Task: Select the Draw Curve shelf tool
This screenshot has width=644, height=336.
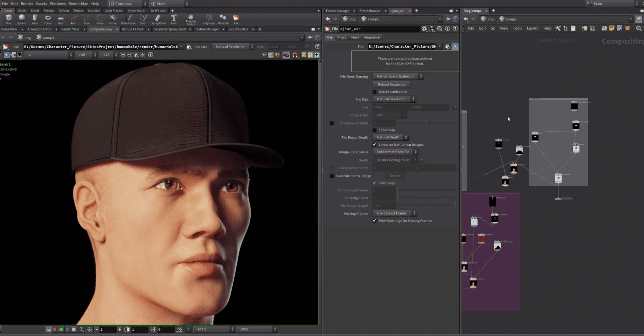Action: (128, 19)
